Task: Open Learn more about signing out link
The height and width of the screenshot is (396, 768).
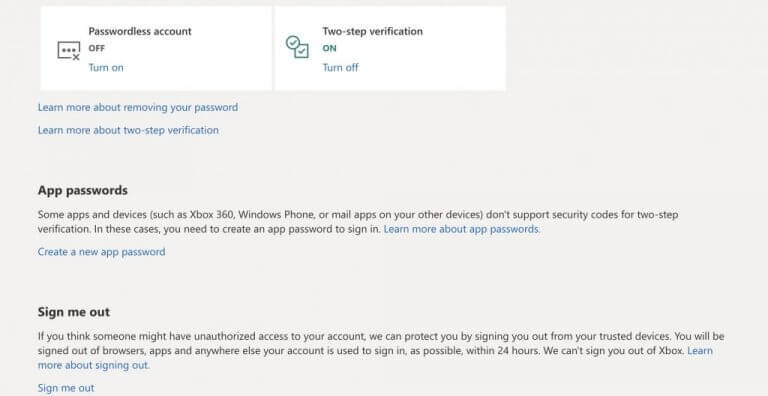Action: (x=375, y=358)
